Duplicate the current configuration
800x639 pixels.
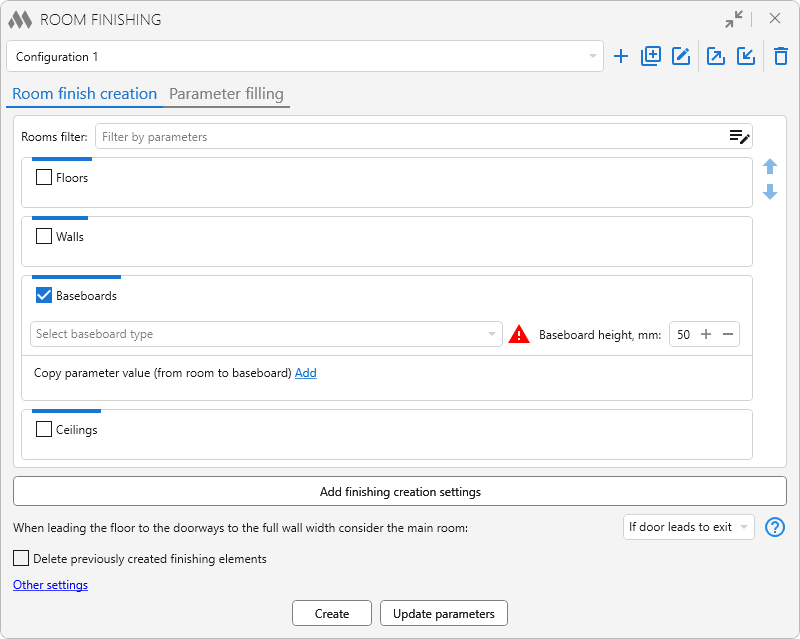[651, 56]
